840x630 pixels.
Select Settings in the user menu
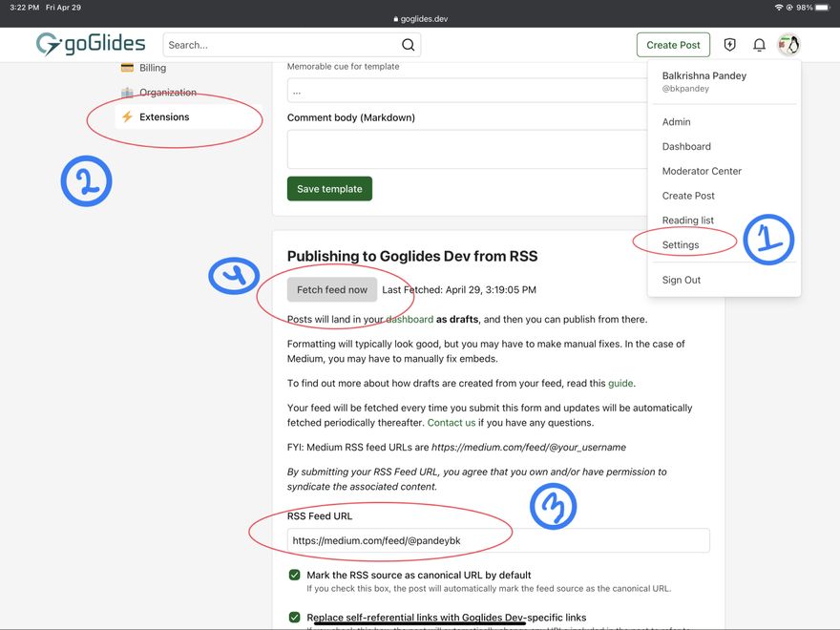tap(681, 245)
